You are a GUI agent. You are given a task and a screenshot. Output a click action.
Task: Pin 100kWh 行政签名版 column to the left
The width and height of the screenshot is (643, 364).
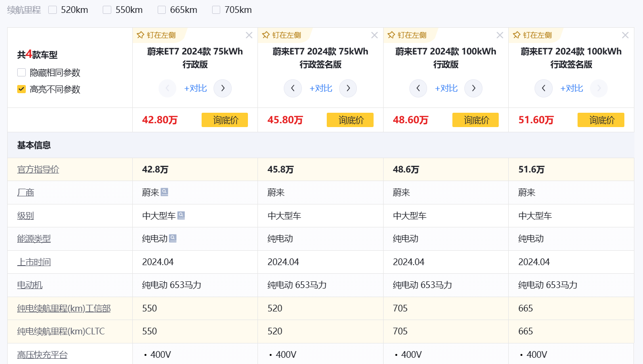[x=532, y=35]
